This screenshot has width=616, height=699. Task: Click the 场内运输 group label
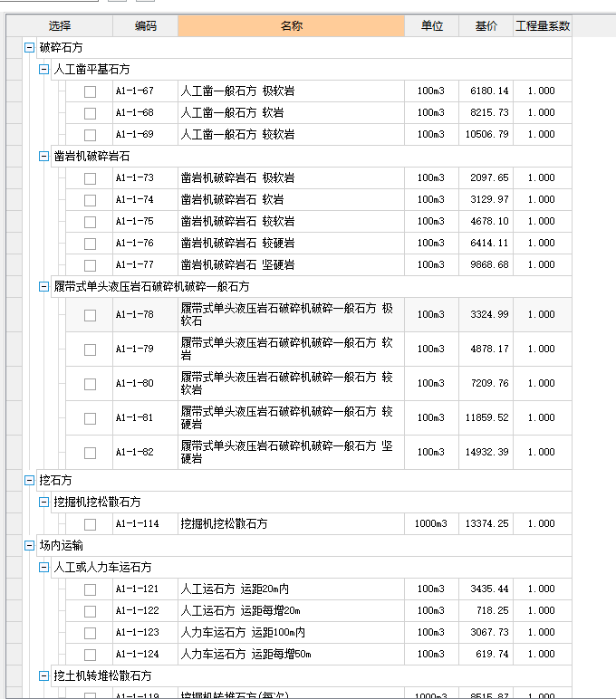pos(61,545)
